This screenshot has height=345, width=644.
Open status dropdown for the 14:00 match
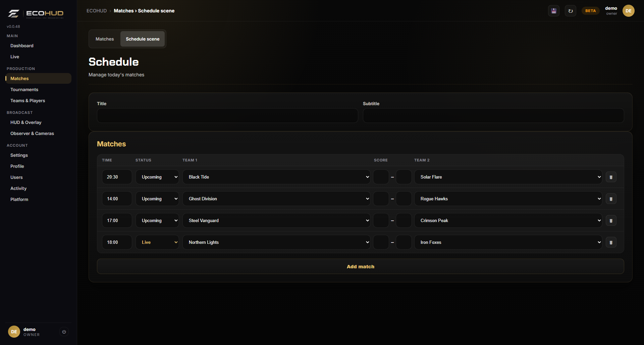pos(157,199)
